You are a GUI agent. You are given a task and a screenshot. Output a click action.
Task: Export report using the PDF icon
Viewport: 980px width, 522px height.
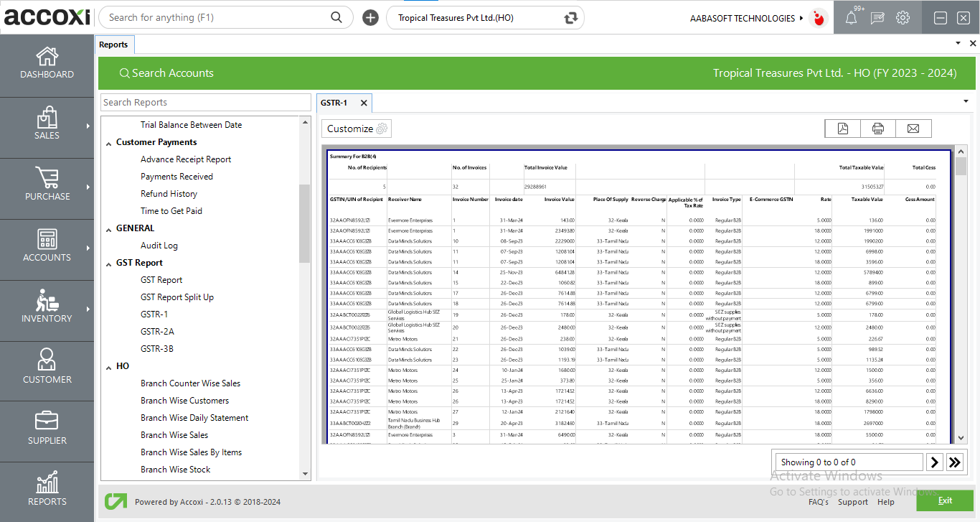(x=842, y=129)
